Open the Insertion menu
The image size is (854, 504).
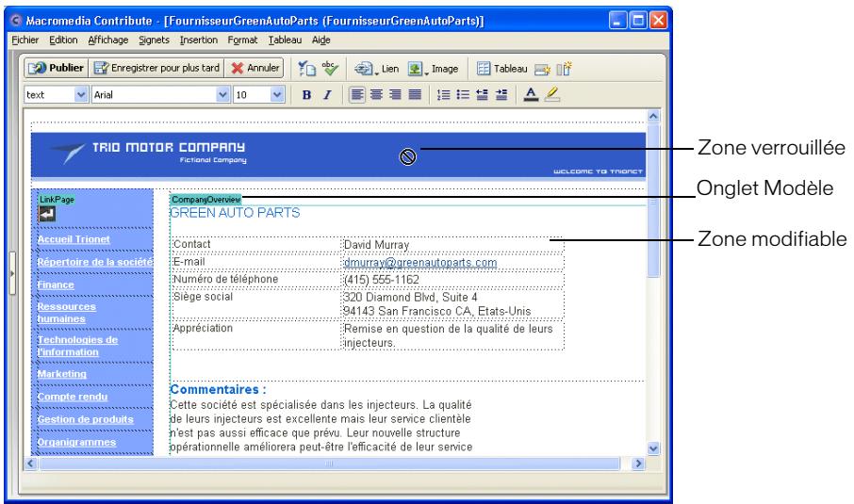tap(198, 40)
